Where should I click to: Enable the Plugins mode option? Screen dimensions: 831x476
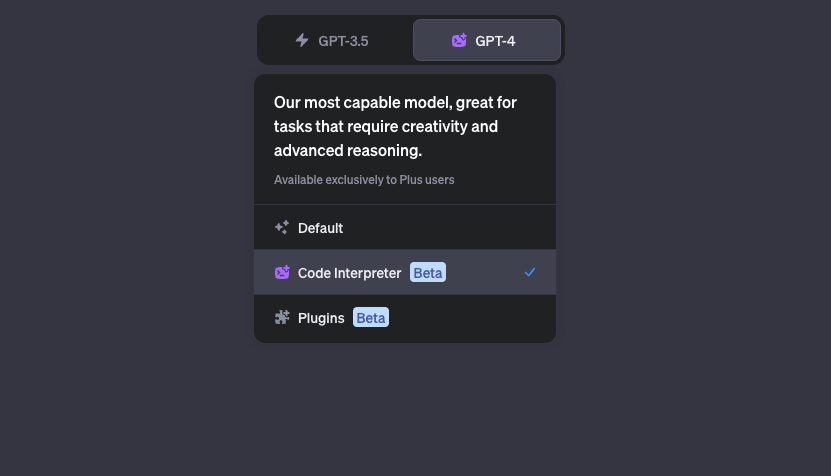pos(405,318)
